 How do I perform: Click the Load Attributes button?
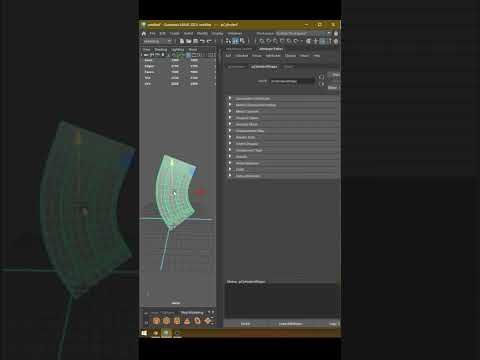coord(290,324)
